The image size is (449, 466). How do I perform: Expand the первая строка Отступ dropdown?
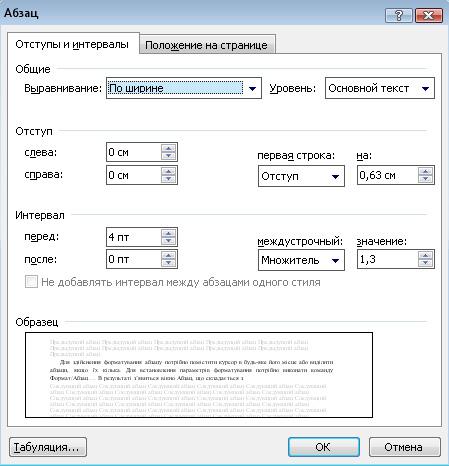click(301, 176)
